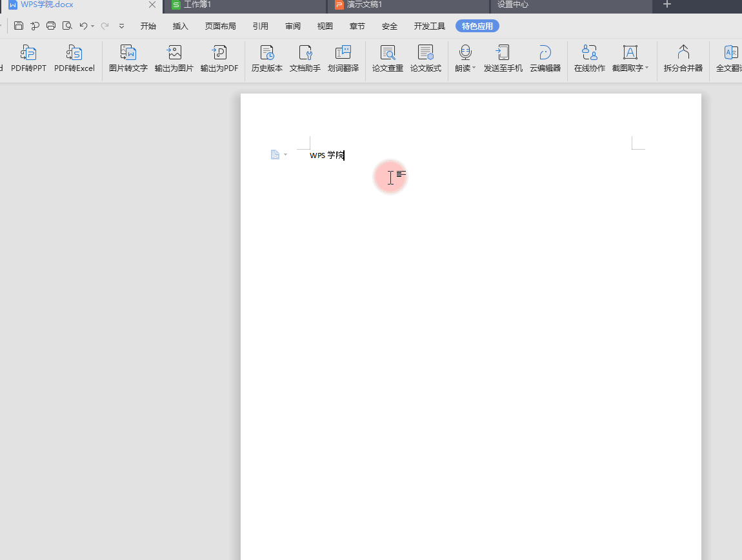
Task: Click 发送至手机 send to phone
Action: pyautogui.click(x=503, y=58)
